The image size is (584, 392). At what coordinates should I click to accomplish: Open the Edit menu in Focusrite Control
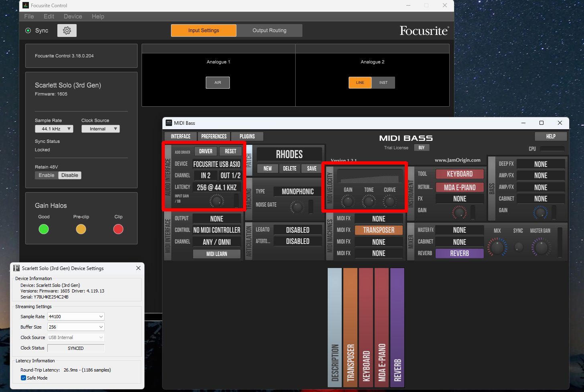point(49,16)
